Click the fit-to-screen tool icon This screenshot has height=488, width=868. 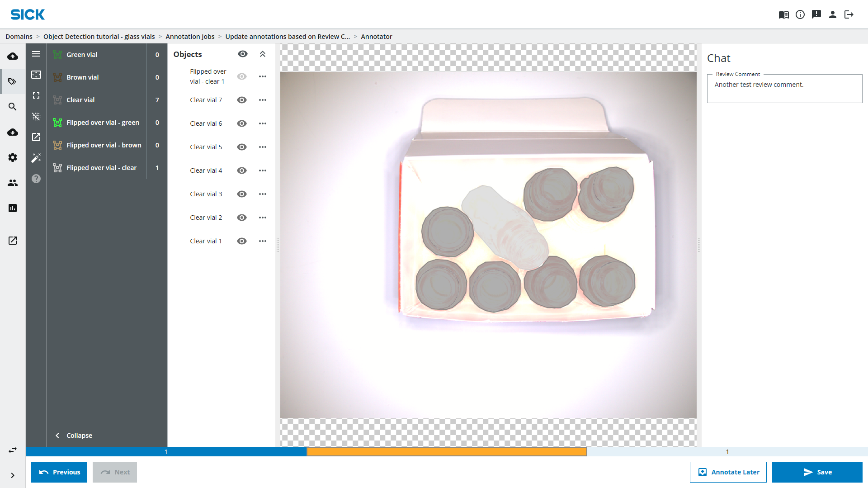tap(36, 95)
